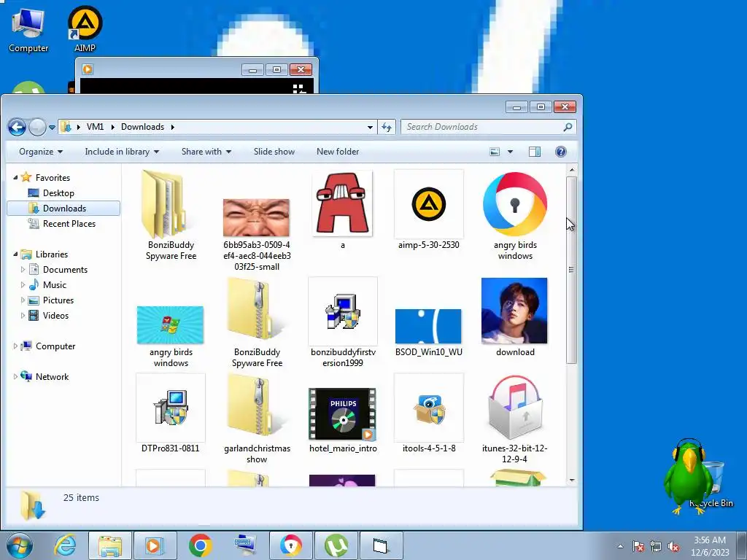Select Downloads in Favorites
Screen dimensions: 747x560
(x=64, y=208)
